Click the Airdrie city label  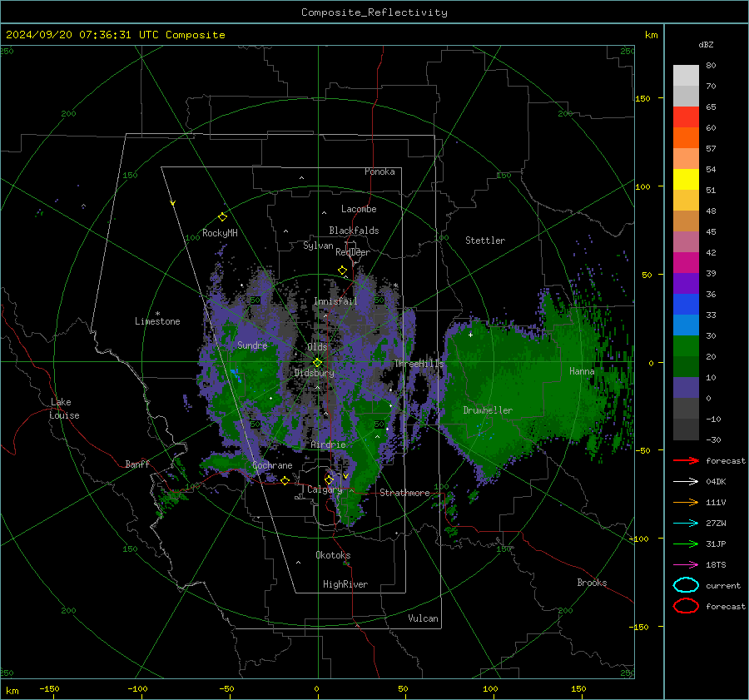pos(328,444)
